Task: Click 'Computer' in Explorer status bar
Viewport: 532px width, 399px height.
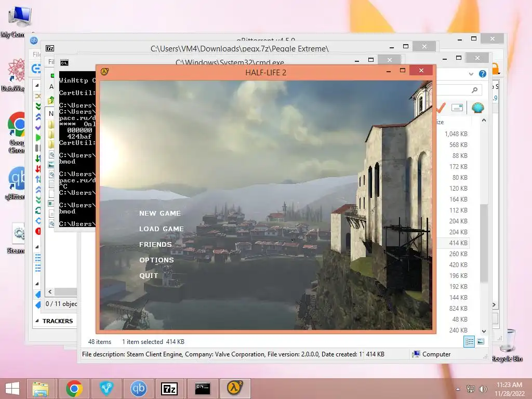Action: 436,354
